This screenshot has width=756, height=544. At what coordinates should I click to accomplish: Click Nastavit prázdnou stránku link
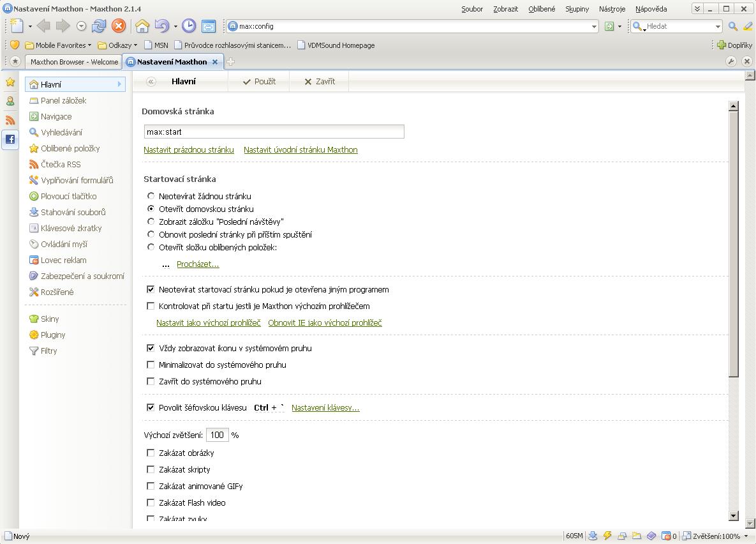[188, 149]
